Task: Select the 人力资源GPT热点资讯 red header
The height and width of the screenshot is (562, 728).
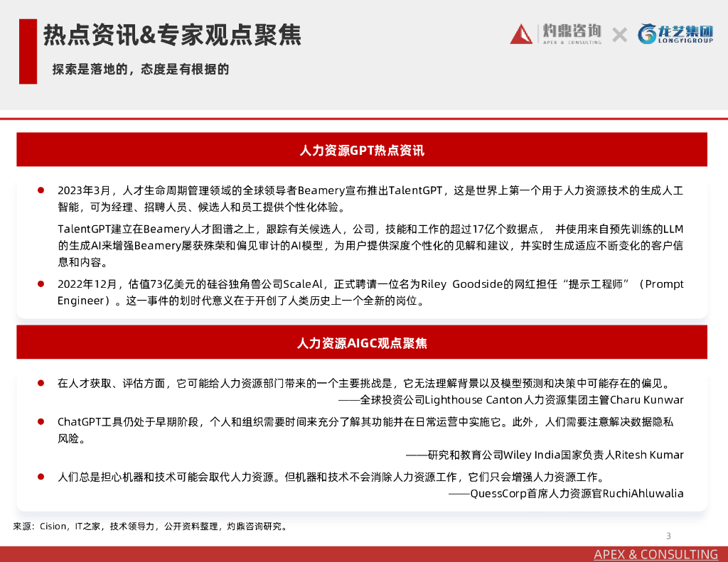Action: click(362, 149)
